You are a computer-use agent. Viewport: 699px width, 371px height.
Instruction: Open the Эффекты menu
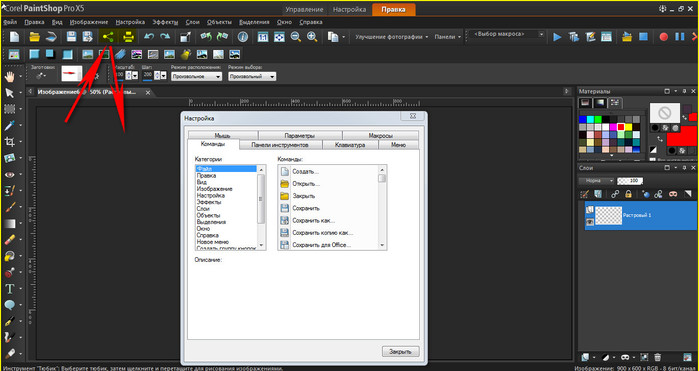[x=165, y=22]
